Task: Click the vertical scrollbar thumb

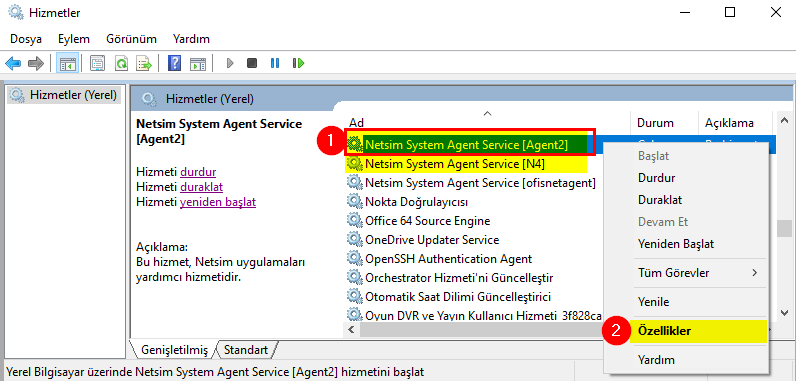Action: pos(785,228)
